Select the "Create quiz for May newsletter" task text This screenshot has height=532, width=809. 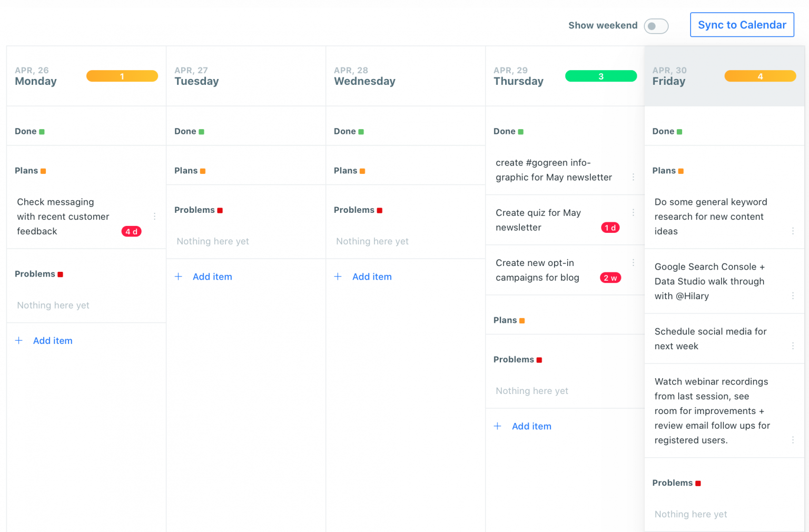(538, 220)
